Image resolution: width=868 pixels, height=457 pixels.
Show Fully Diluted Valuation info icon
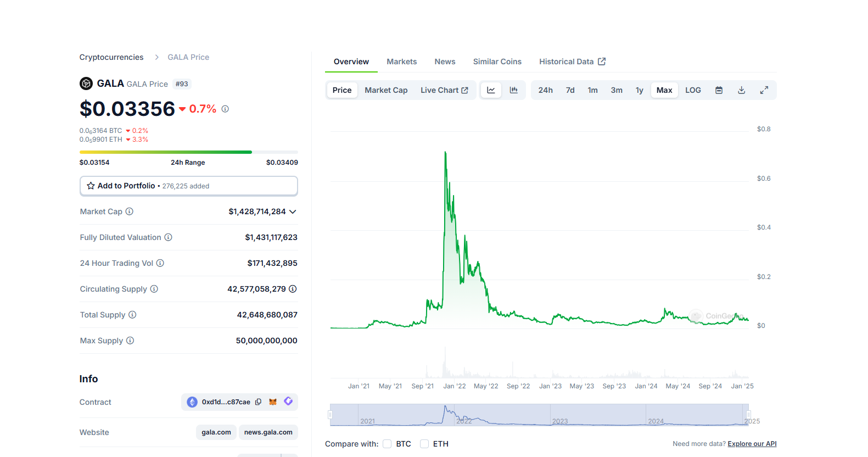pos(169,237)
